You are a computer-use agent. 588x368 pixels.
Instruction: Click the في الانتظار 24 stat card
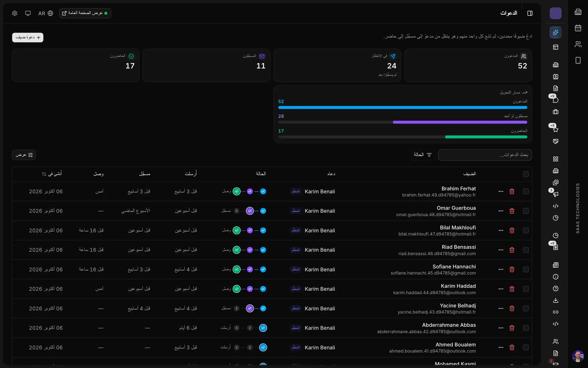point(337,65)
